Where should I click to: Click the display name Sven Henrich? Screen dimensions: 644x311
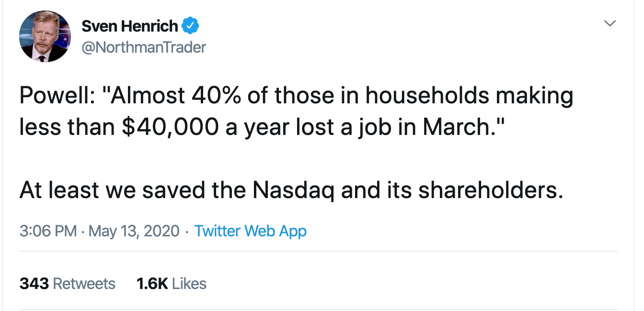129,26
